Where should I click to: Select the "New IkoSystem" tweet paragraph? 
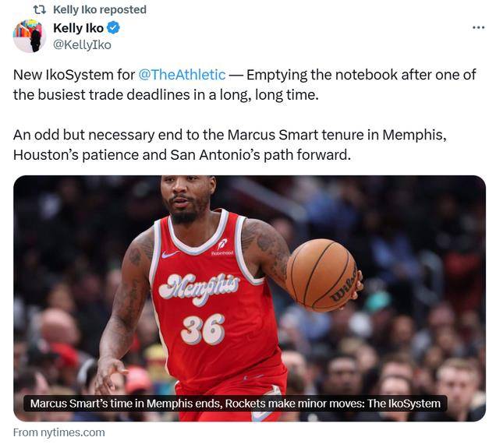(245, 85)
